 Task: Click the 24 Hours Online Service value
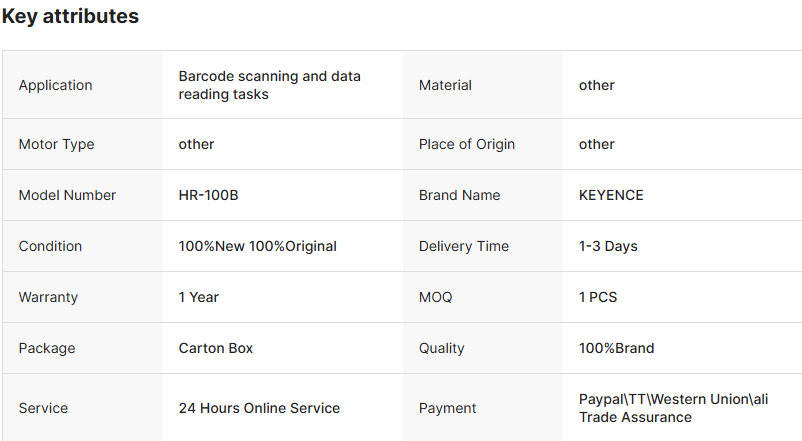[x=259, y=408]
